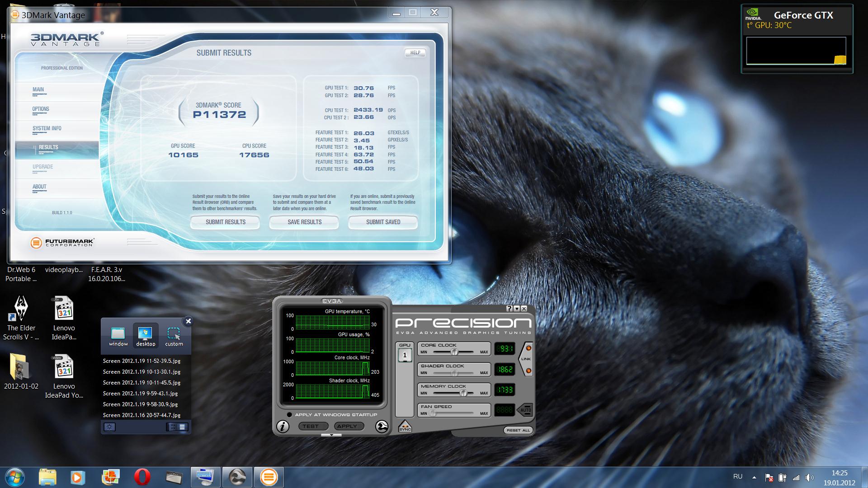
Task: Click the NVIDIA GeForce GTX temperature gadget
Action: [797, 39]
